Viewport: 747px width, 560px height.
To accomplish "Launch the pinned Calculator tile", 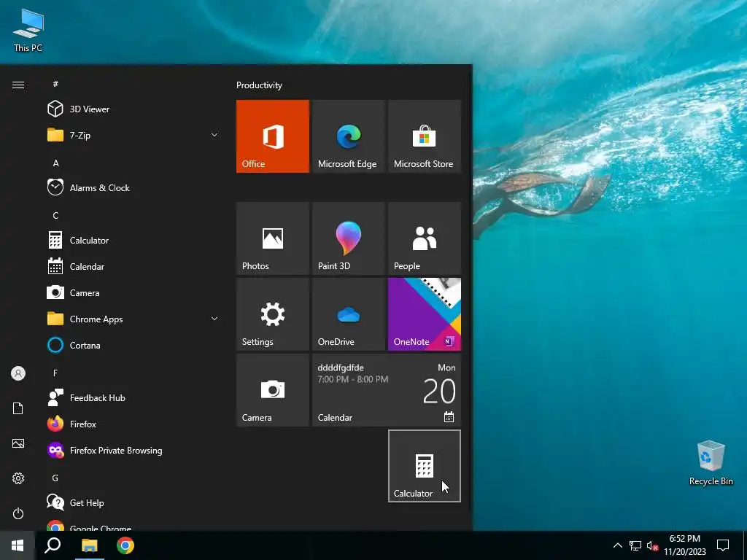I will tap(425, 466).
